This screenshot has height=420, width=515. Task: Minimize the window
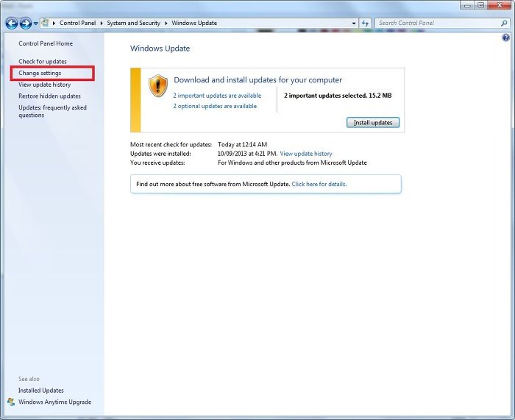(468, 5)
